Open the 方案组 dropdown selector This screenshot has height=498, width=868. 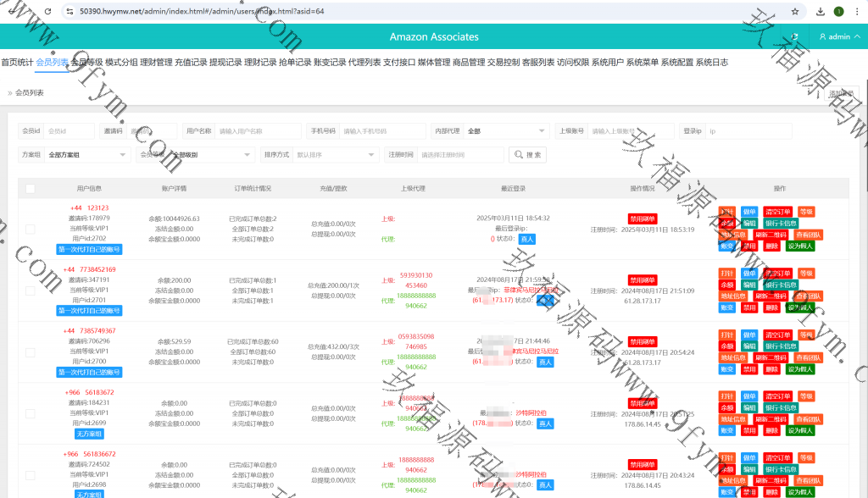coord(87,155)
